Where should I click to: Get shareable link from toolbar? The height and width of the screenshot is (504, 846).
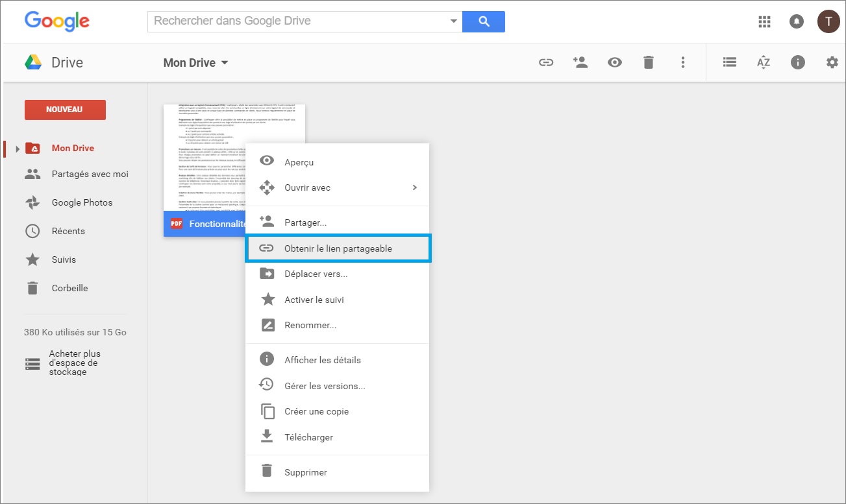(x=546, y=62)
